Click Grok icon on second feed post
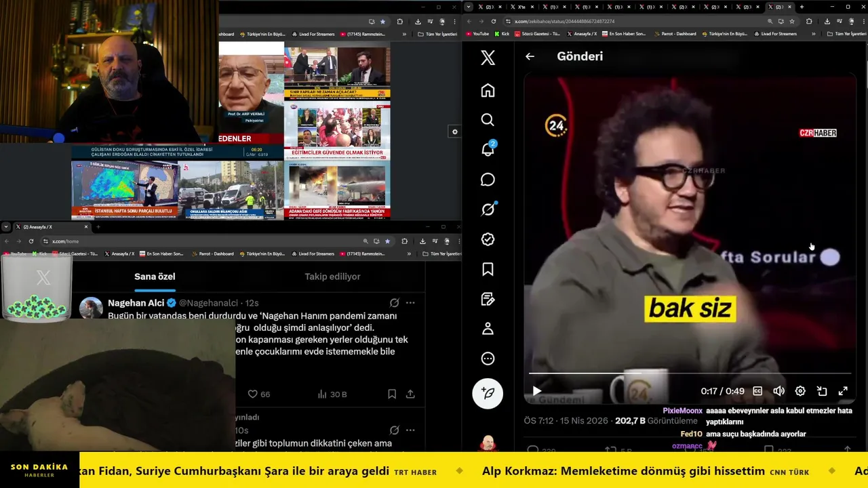Viewport: 868px width, 488px height. tap(394, 430)
